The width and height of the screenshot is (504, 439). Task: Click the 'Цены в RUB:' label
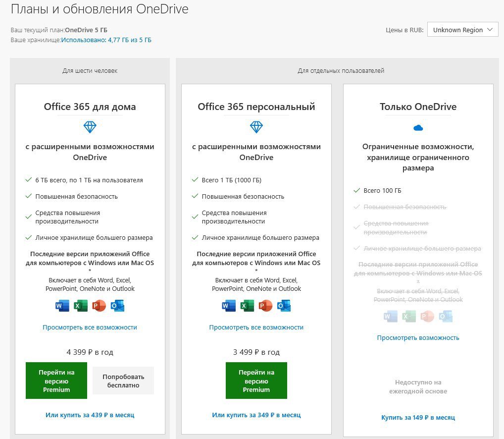404,30
